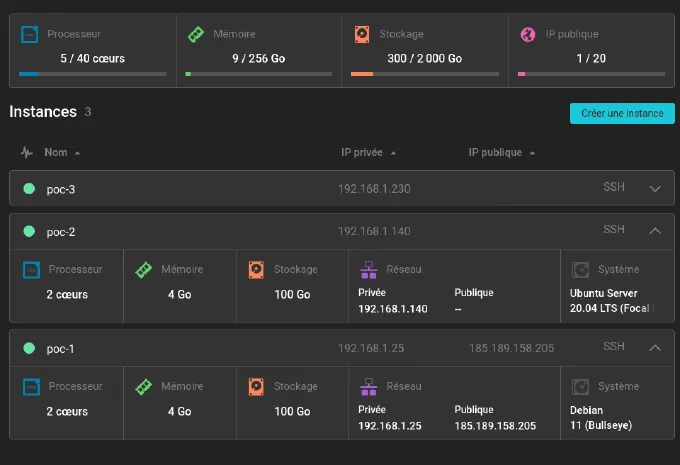Image resolution: width=680 pixels, height=465 pixels.
Task: Click poc-1 Stockage disk icon
Action: click(x=256, y=387)
